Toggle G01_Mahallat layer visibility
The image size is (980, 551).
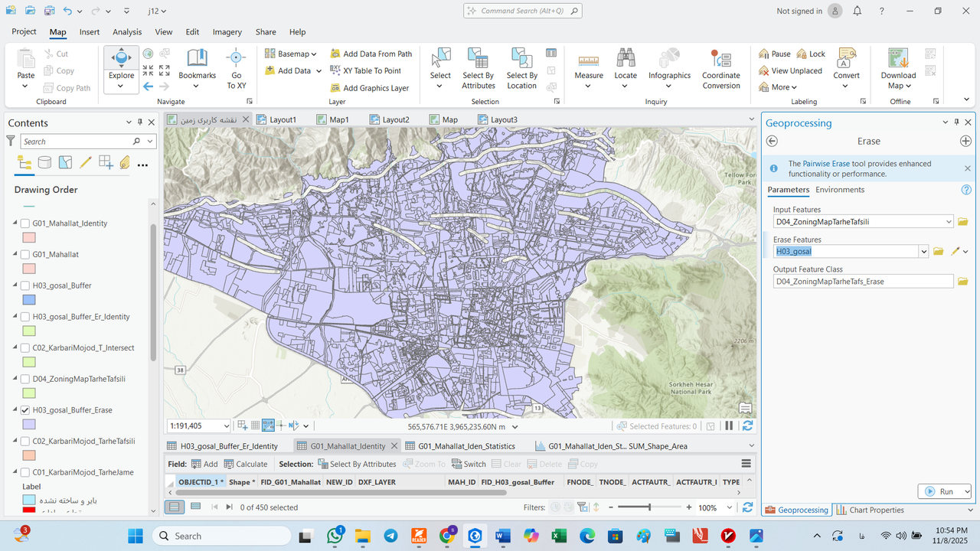click(25, 255)
